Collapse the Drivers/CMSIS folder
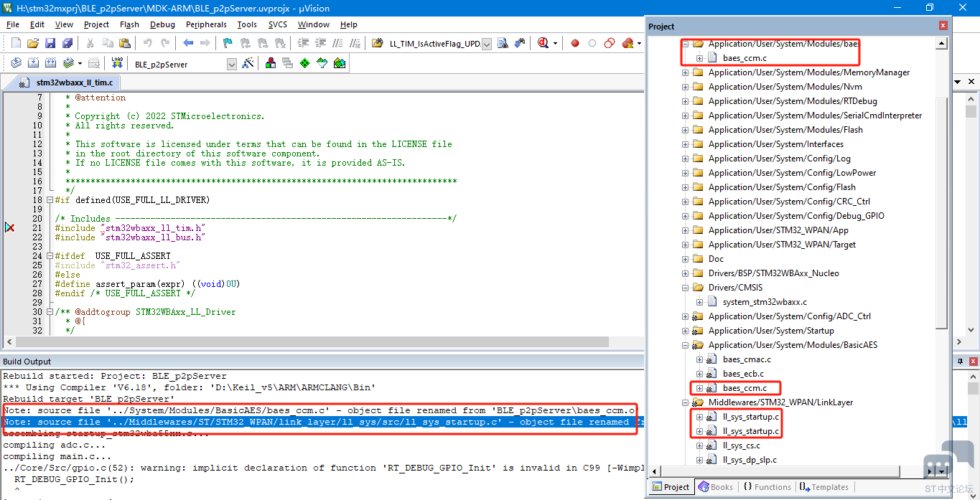980x500 pixels. [x=685, y=288]
